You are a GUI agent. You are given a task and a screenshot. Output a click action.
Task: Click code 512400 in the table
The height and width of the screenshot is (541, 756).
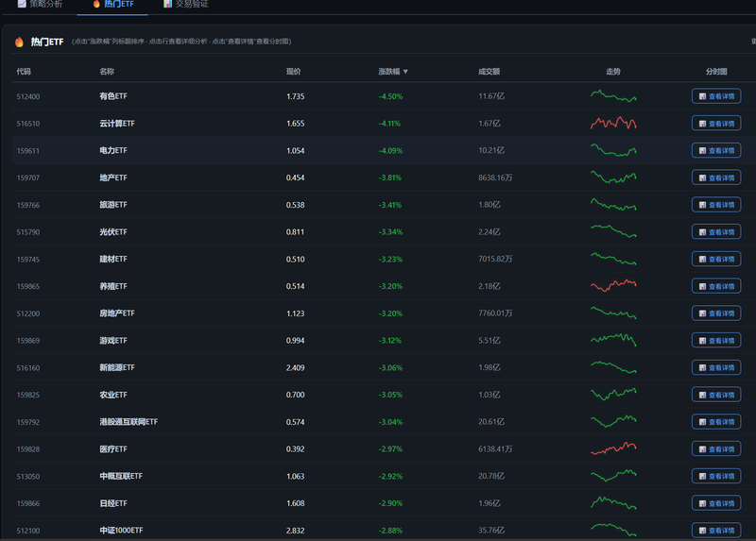tap(28, 96)
